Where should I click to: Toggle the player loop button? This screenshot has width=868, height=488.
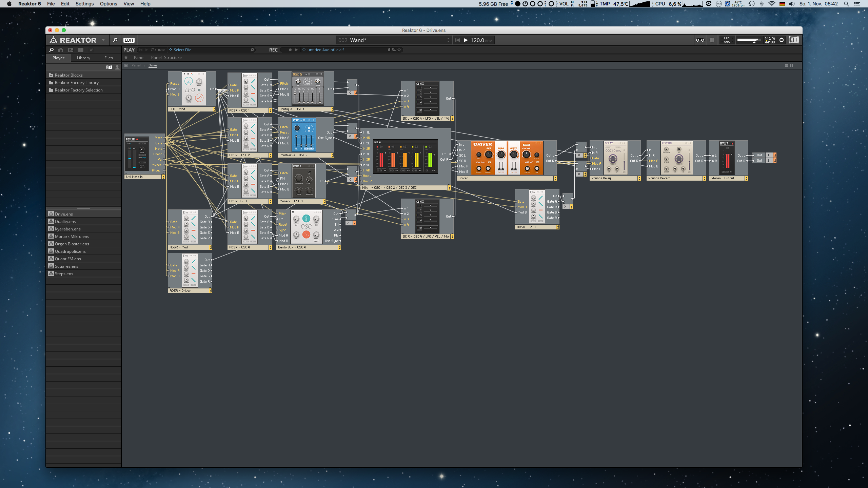tap(153, 50)
